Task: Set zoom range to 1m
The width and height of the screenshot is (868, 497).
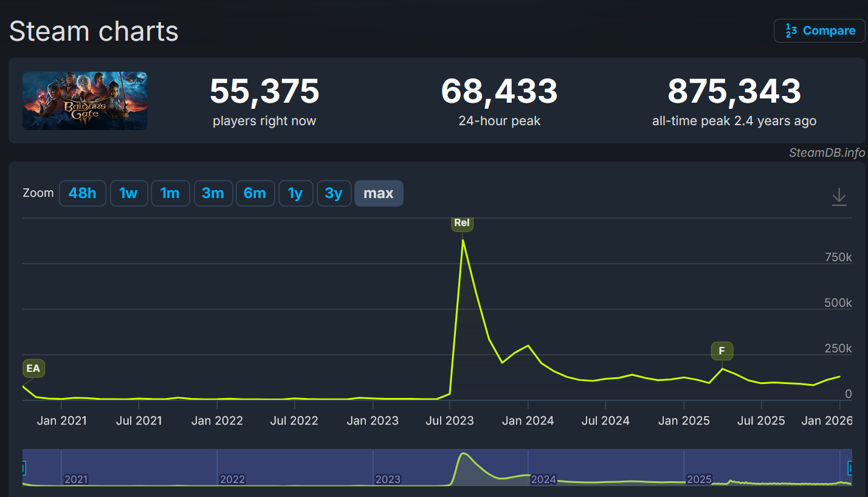Action: click(x=170, y=193)
